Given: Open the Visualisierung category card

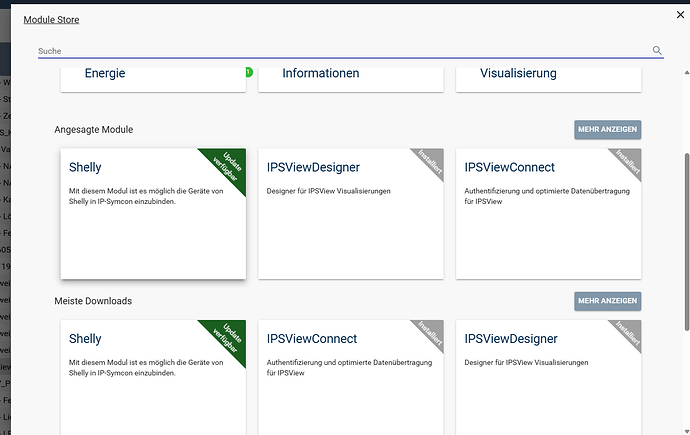Looking at the screenshot, I should 548,80.
